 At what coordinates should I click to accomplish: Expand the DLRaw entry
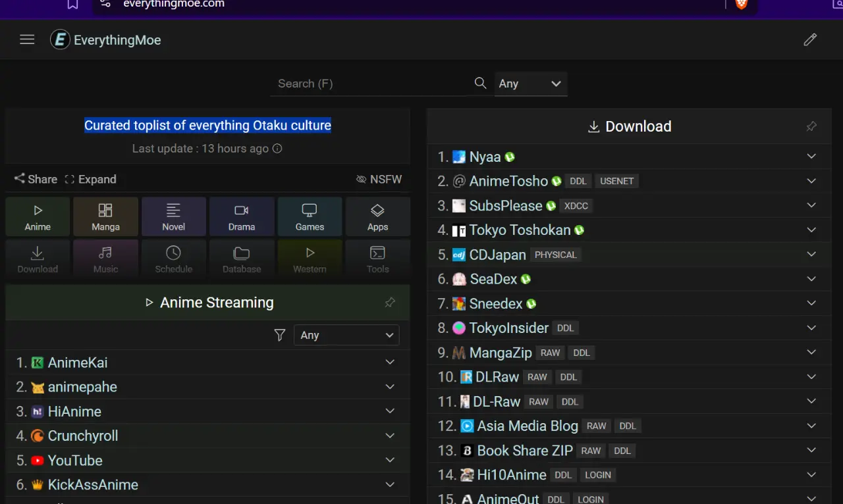pos(811,376)
